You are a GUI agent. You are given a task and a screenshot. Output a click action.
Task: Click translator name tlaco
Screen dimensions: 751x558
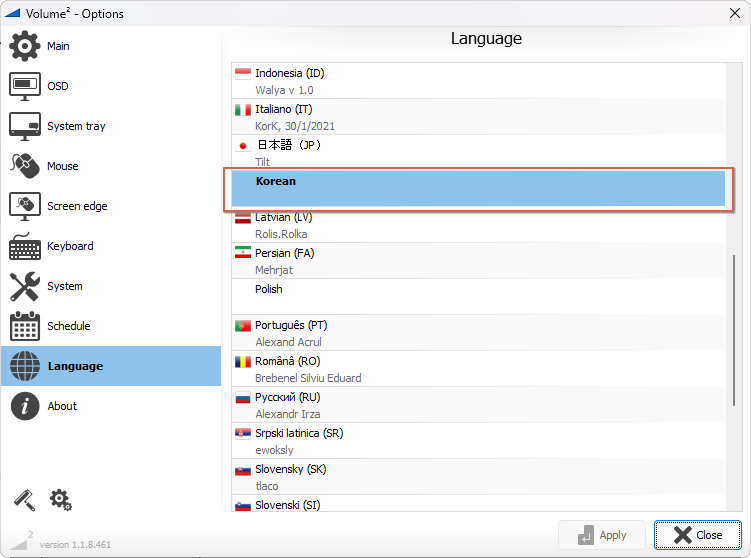(x=267, y=486)
